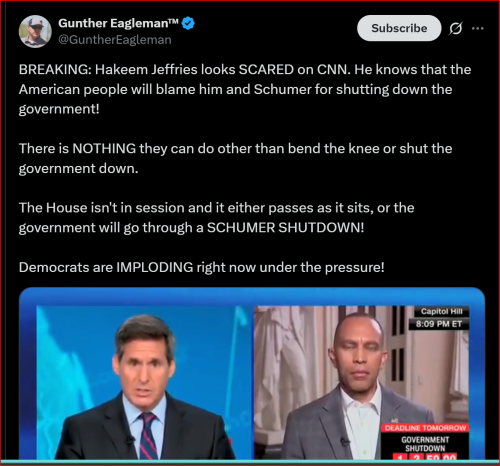Click the red 'DEADLINE TOMORROW' banner
The height and width of the screenshot is (466, 500).
[x=425, y=428]
